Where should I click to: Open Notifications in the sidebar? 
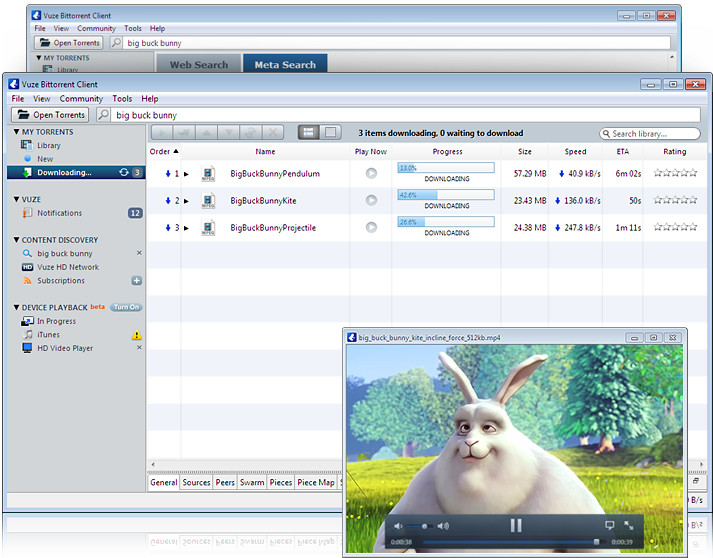[x=60, y=213]
